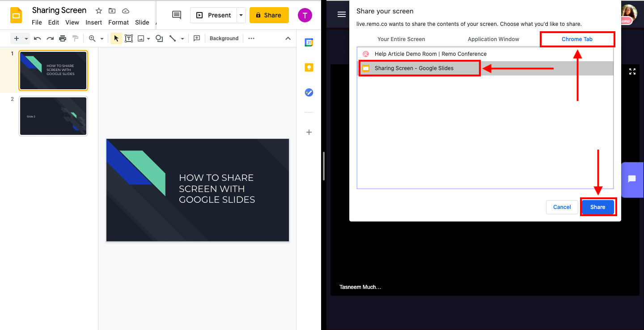Open the more options ellipsis in toolbar

[x=251, y=38]
